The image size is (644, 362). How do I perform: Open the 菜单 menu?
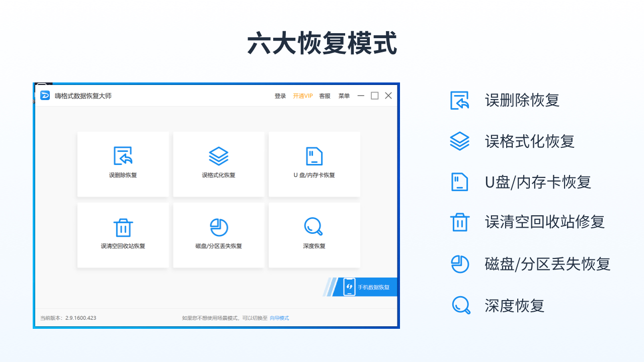[x=344, y=96]
